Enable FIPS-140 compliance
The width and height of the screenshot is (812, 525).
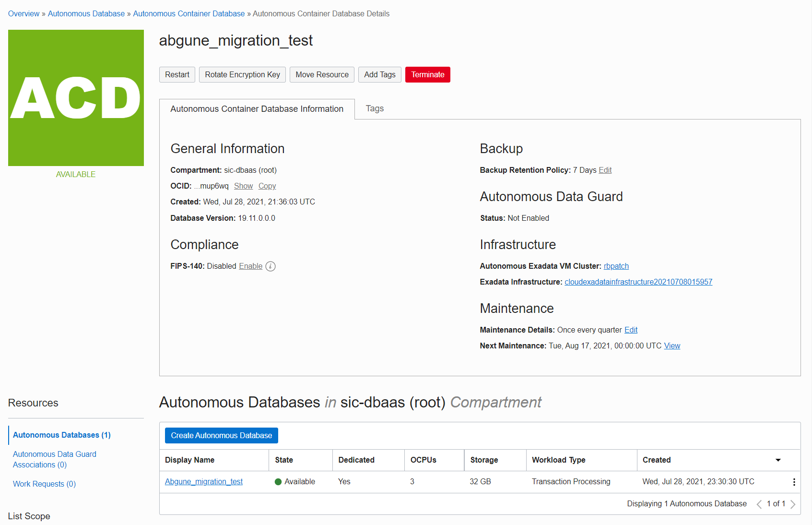[250, 266]
